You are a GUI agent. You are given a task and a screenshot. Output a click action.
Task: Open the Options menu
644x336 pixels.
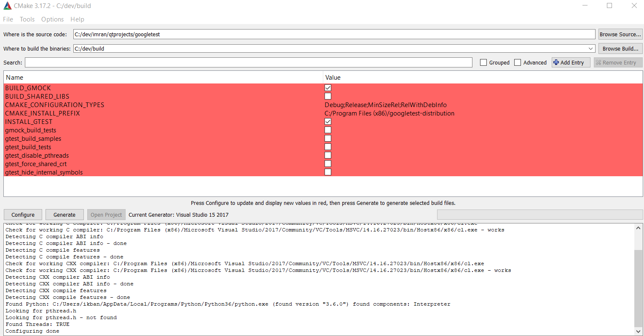(52, 19)
